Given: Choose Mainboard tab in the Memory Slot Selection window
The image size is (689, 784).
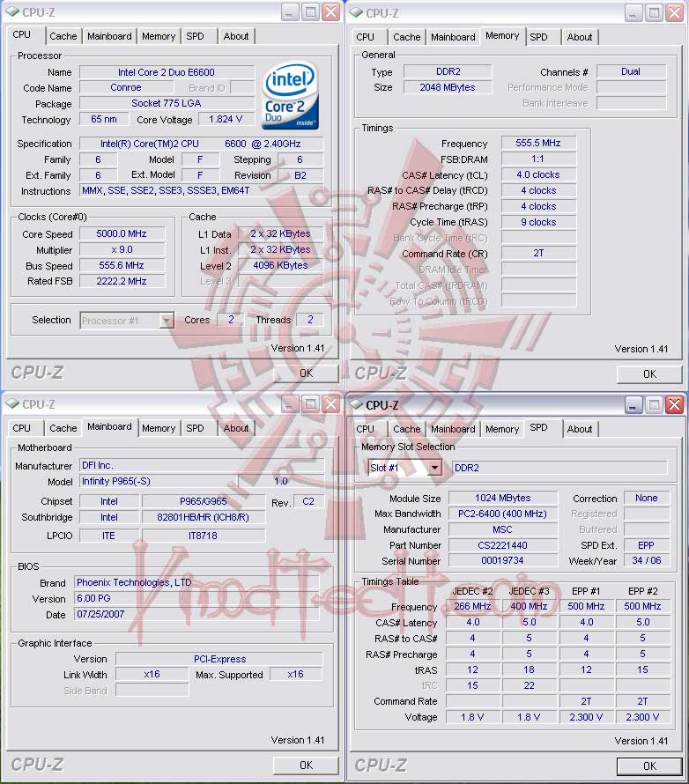Looking at the screenshot, I should pos(453,429).
